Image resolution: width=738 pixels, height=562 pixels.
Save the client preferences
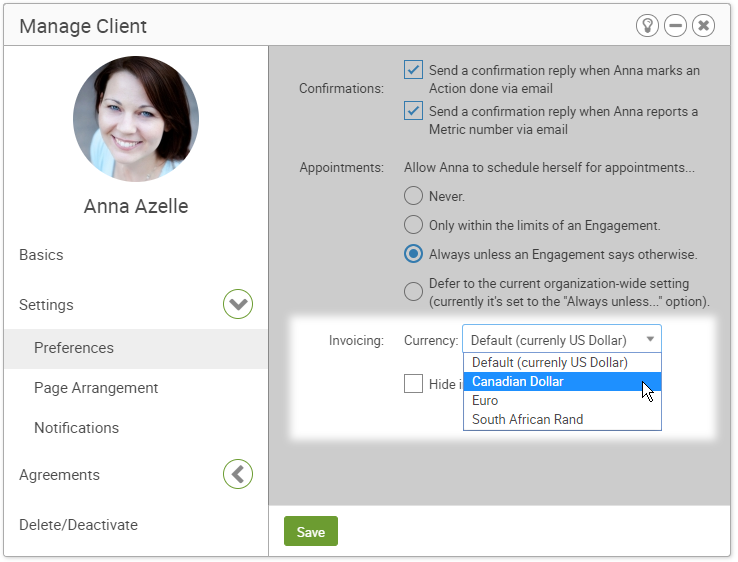coord(311,531)
